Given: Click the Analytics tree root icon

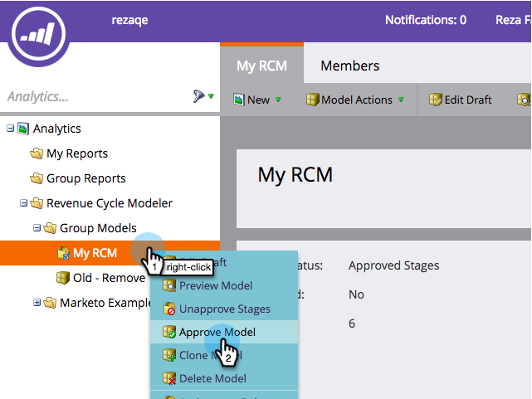Looking at the screenshot, I should [x=23, y=129].
